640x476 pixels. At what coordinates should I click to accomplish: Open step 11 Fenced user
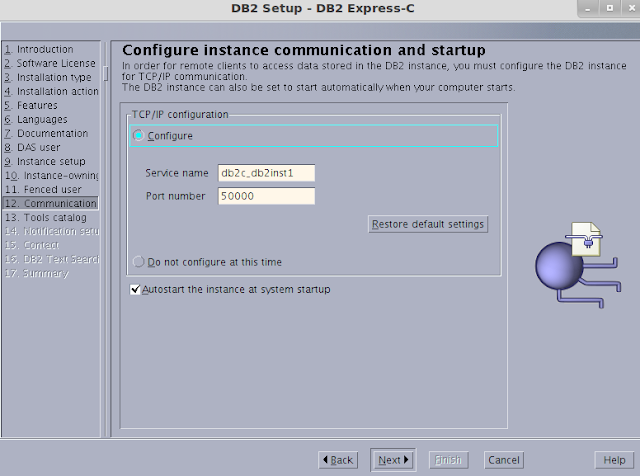pyautogui.click(x=43, y=189)
